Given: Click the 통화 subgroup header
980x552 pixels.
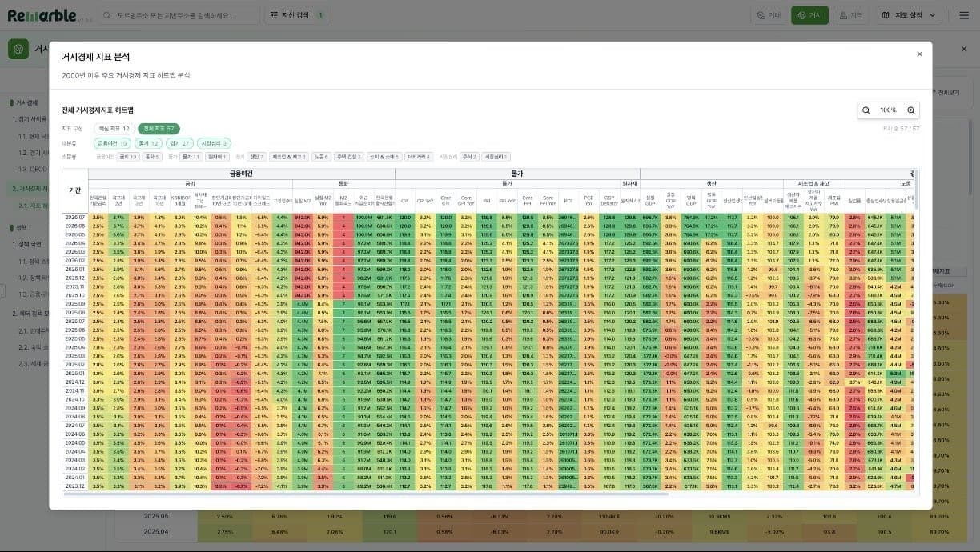Looking at the screenshot, I should click(343, 183).
